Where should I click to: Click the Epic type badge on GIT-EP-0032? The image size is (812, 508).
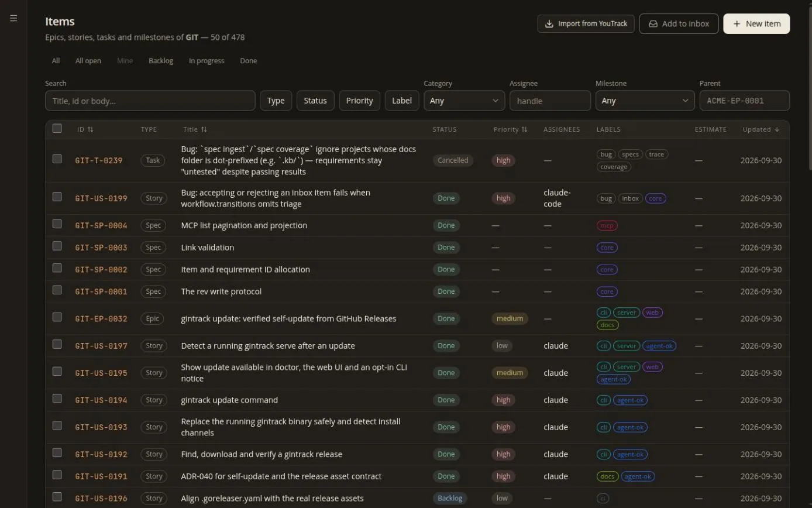152,319
